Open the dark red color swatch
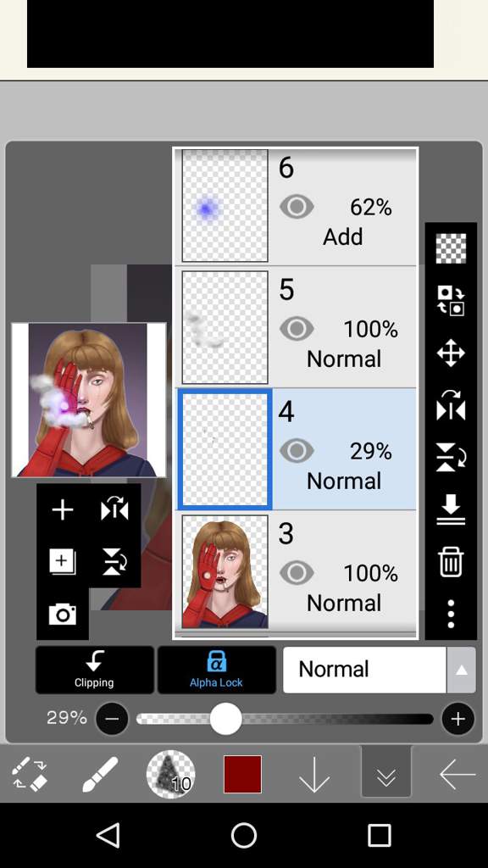488x868 pixels. (243, 774)
